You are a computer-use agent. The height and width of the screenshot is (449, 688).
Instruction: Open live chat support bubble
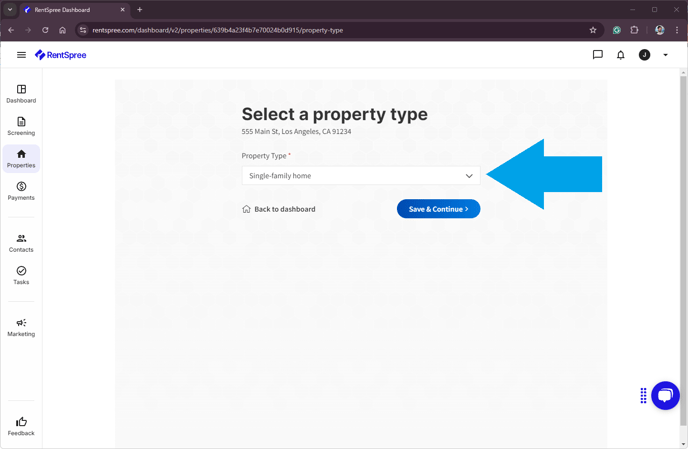(665, 395)
